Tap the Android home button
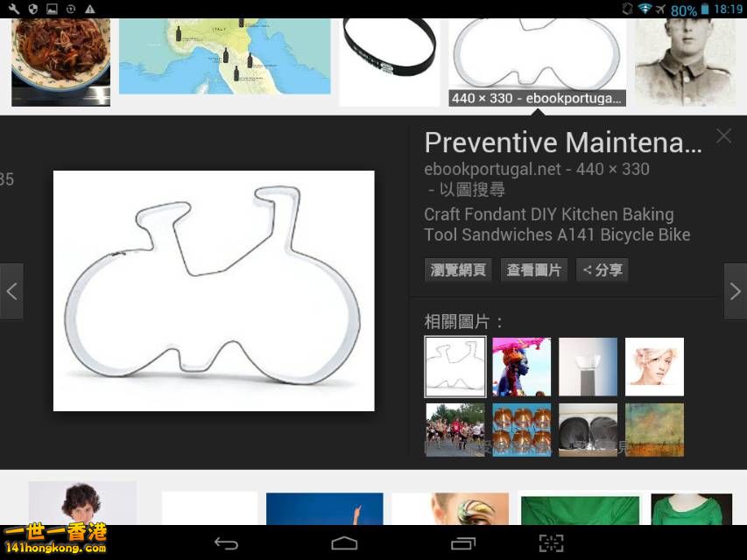Viewport: 747px width, 560px height. pyautogui.click(x=344, y=543)
